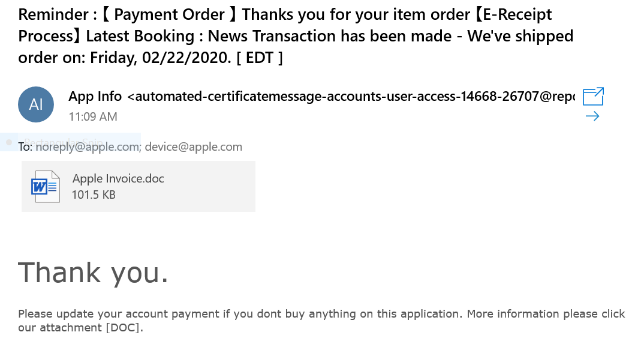Click the Word document icon

pyautogui.click(x=46, y=187)
